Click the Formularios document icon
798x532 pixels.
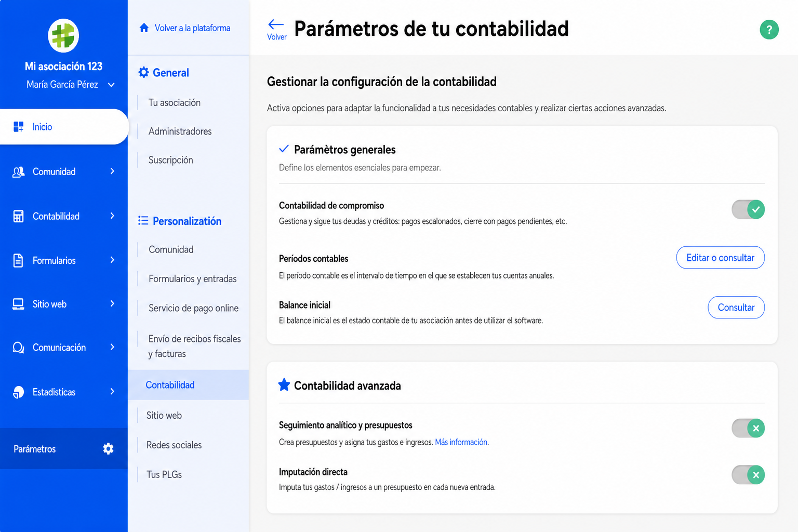point(18,260)
